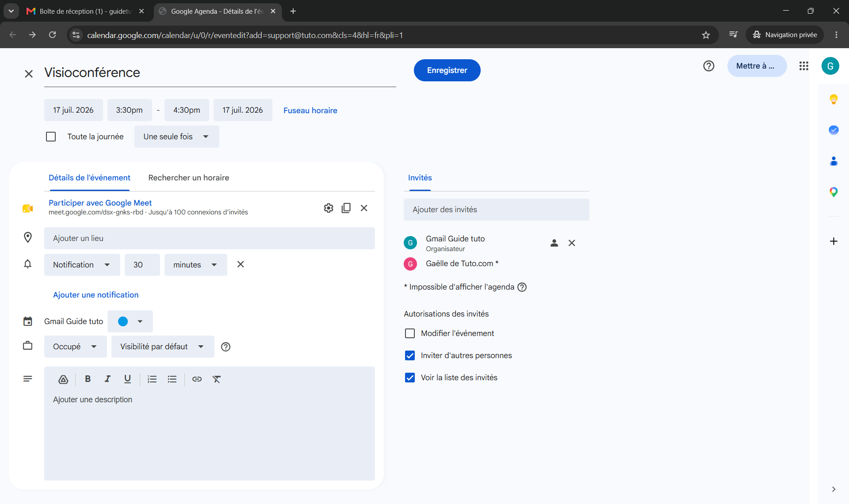The height and width of the screenshot is (504, 849).
Task: Click Ajouter une notification link
Action: click(96, 295)
